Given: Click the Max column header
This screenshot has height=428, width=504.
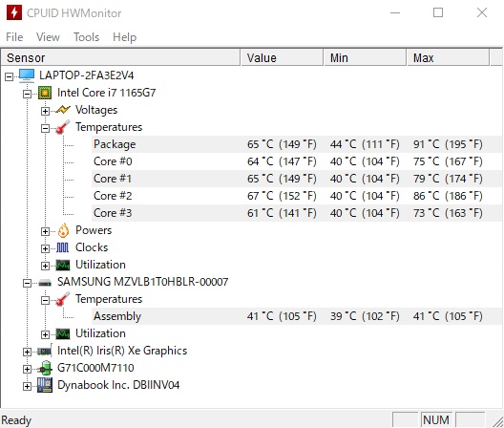Looking at the screenshot, I should click(449, 58).
